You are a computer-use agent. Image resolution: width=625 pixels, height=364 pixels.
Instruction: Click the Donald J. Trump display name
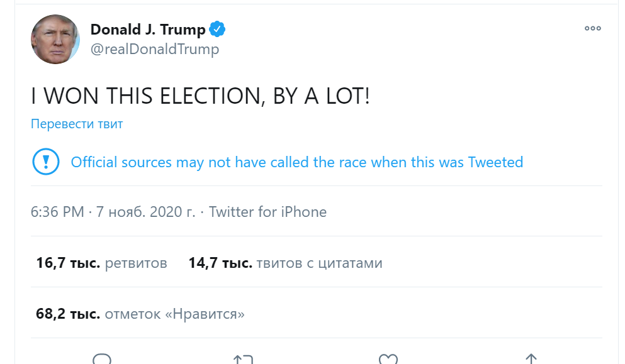[x=148, y=30]
